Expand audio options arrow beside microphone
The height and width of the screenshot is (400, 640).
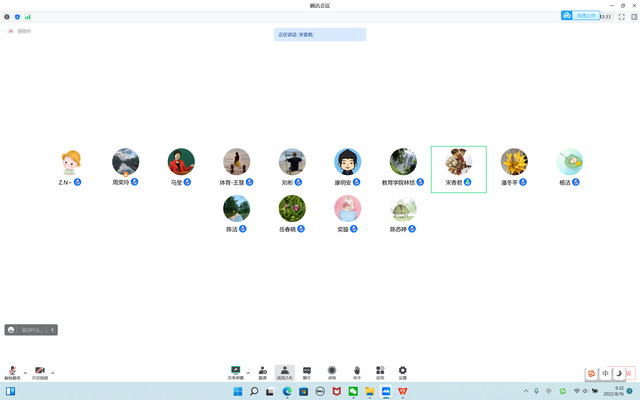click(x=25, y=372)
